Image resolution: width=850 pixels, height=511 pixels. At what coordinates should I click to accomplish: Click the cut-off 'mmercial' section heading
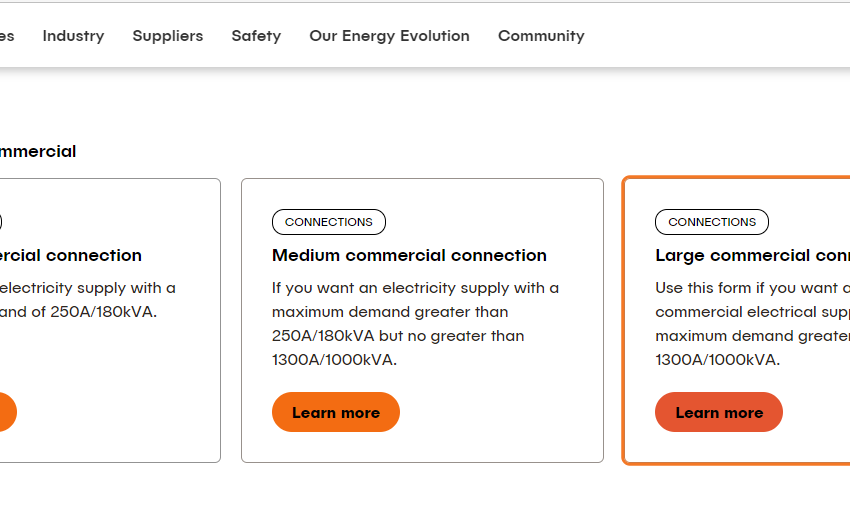[x=38, y=152]
